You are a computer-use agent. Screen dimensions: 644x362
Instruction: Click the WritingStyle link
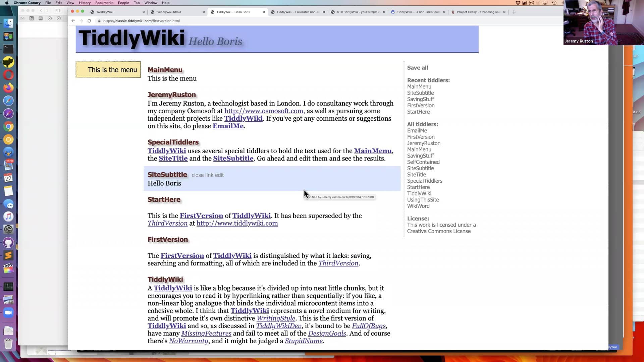tap(276, 318)
